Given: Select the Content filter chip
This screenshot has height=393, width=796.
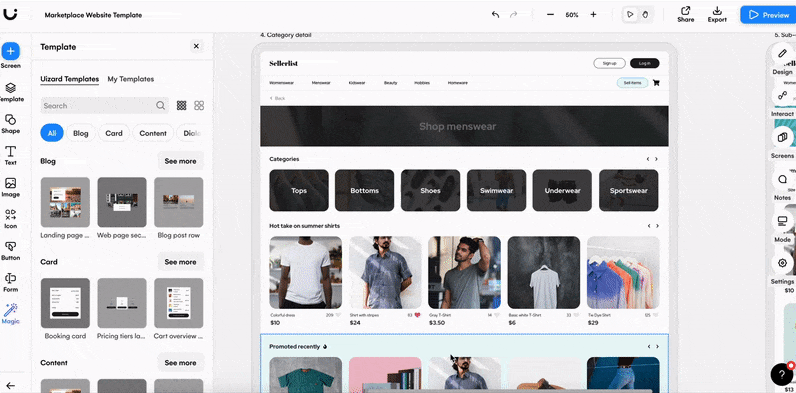Looking at the screenshot, I should pyautogui.click(x=153, y=133).
